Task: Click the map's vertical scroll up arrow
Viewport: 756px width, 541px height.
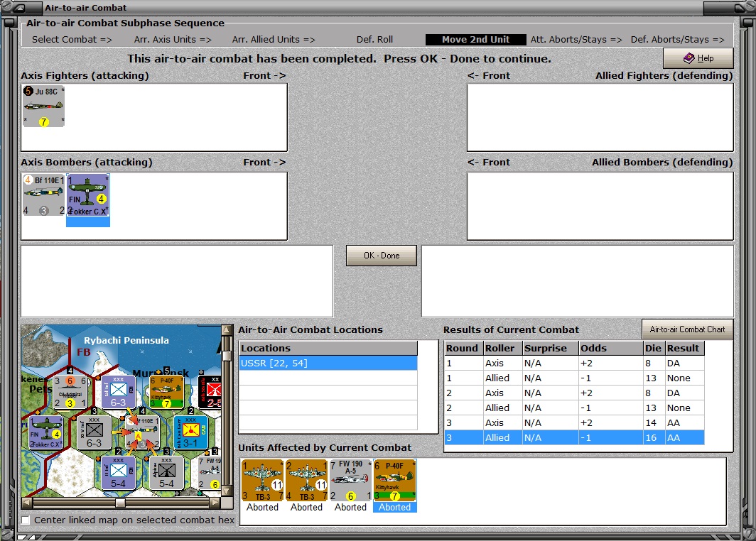Action: click(x=227, y=330)
